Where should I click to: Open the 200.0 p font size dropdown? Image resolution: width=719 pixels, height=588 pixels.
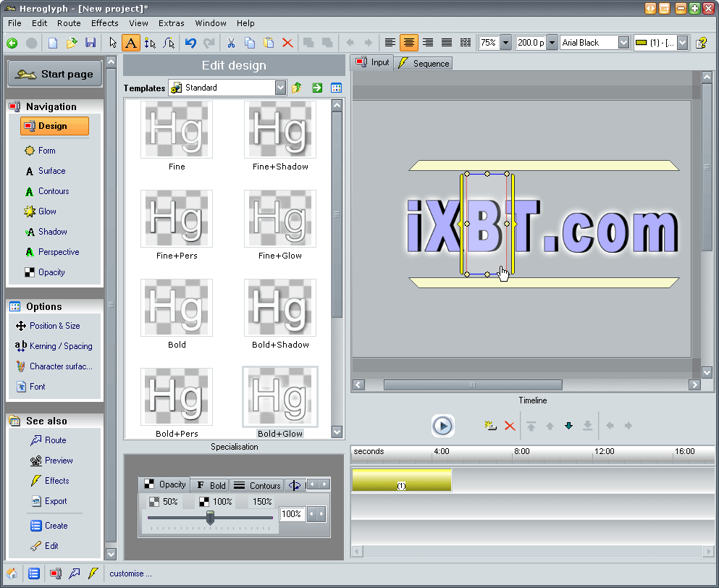[x=552, y=43]
